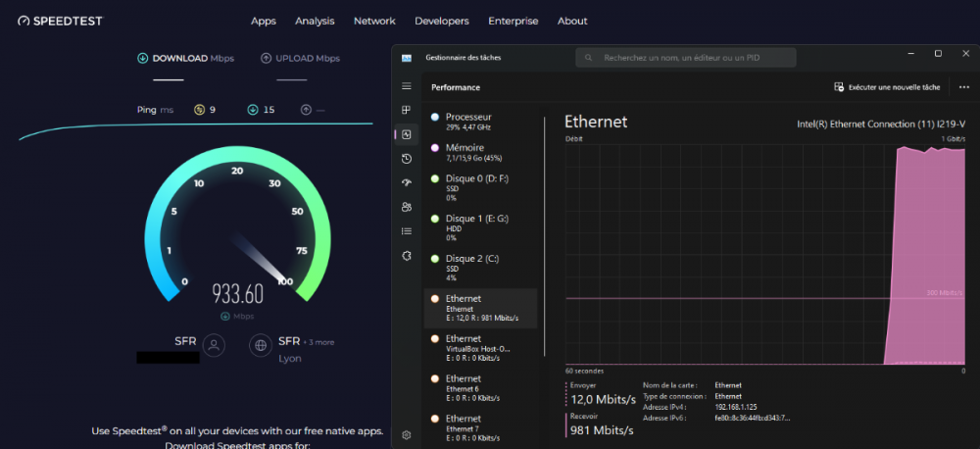Click the server globe icon beside Lyon

pos(261,345)
